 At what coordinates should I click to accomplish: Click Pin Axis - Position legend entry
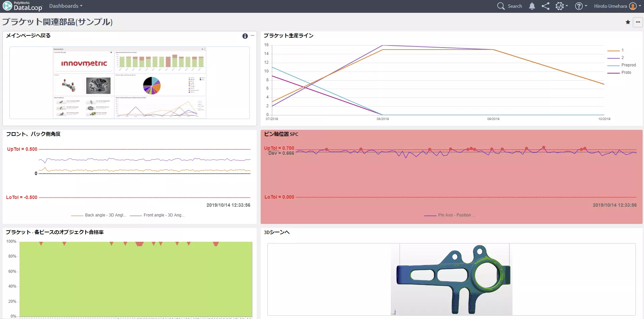pyautogui.click(x=449, y=215)
